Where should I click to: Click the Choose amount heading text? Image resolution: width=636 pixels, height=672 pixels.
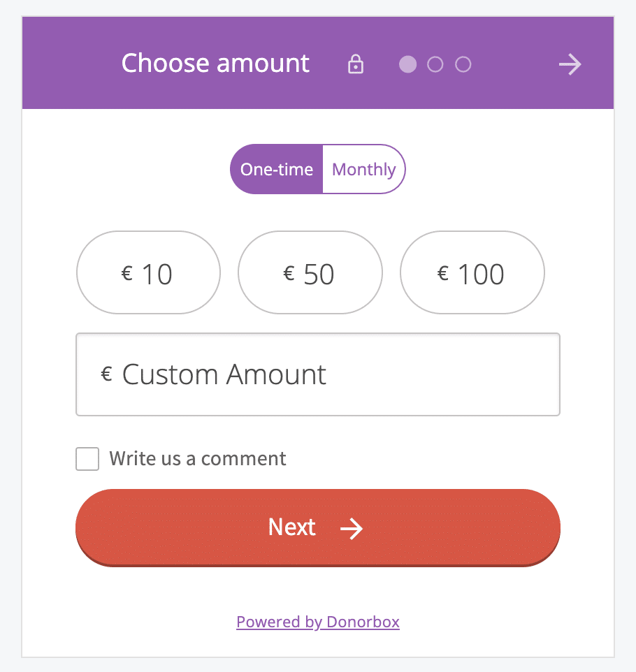coord(215,64)
